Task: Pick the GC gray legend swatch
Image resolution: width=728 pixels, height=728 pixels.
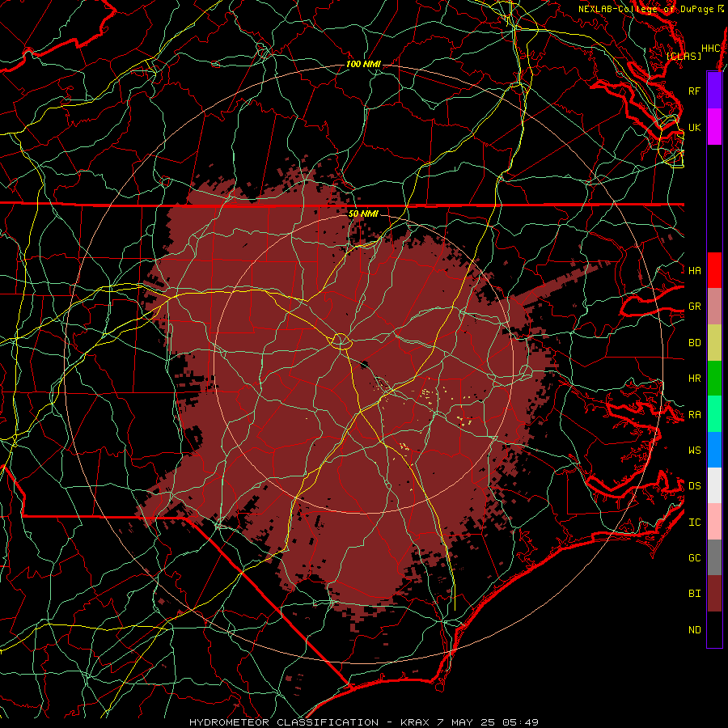Action: [714, 557]
